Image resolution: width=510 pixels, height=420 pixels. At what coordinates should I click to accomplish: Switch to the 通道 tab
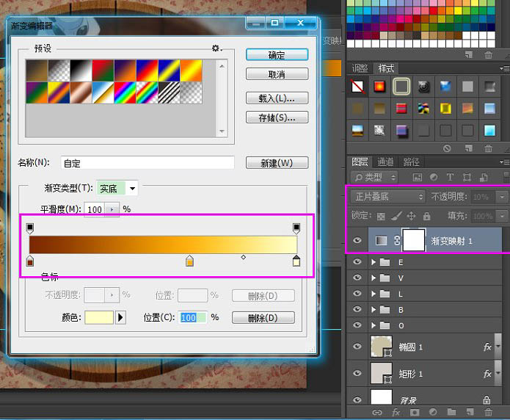pos(385,162)
